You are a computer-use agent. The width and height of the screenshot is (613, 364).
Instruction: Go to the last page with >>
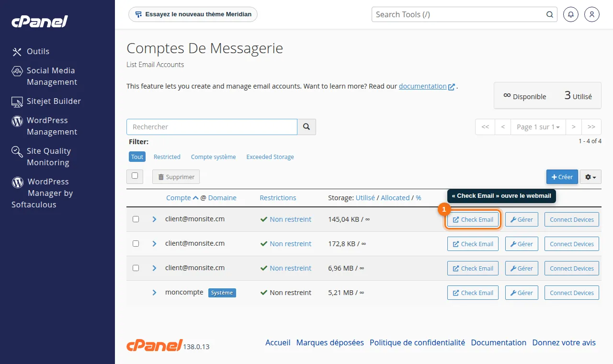pyautogui.click(x=591, y=127)
